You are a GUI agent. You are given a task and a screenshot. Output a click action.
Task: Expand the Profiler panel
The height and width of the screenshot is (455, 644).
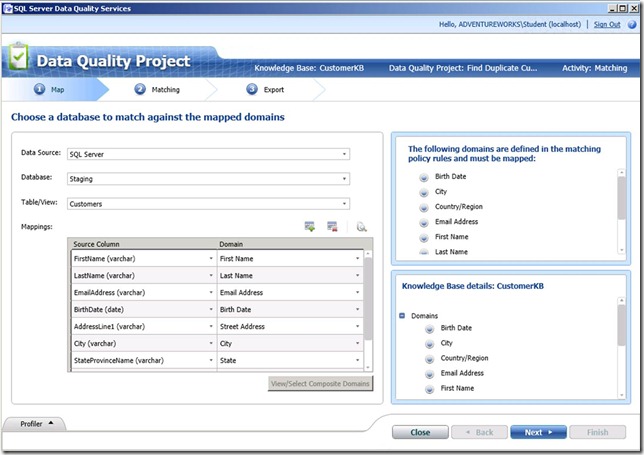pyautogui.click(x=38, y=424)
